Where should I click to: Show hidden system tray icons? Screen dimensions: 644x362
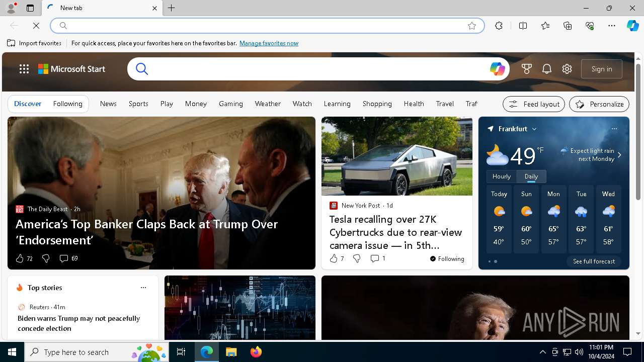(542, 352)
